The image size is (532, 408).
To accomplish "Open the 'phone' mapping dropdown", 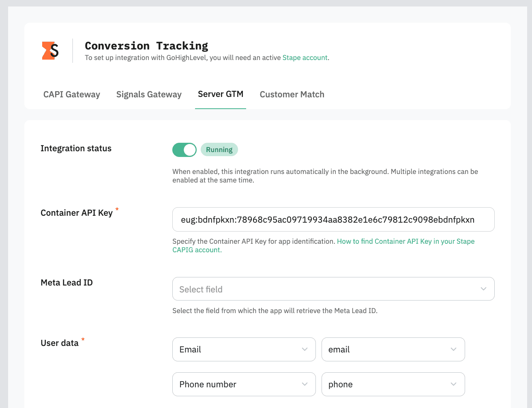I will [x=393, y=384].
